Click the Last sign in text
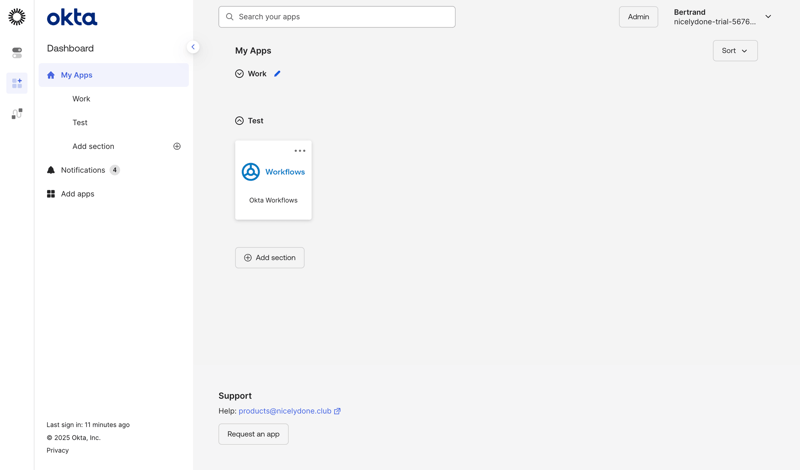The image size is (800, 470). click(x=88, y=425)
